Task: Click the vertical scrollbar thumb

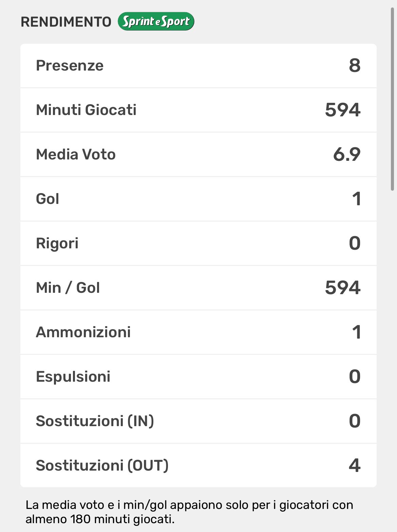Action: coord(392,98)
